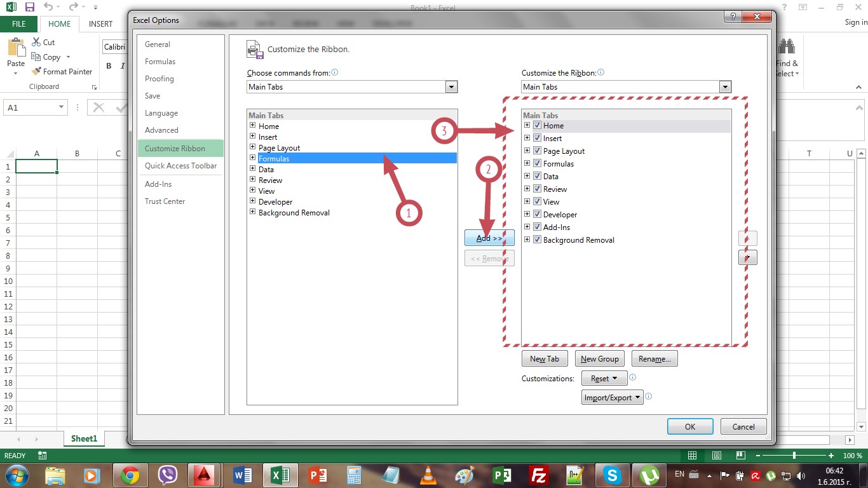
Task: Open Viber from the taskbar
Action: pyautogui.click(x=167, y=475)
